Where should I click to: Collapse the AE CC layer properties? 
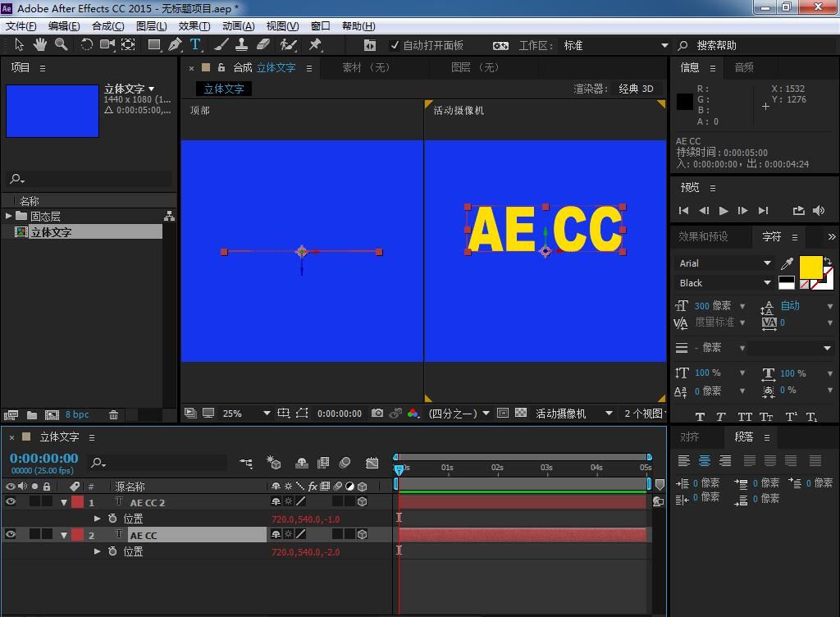tap(64, 535)
